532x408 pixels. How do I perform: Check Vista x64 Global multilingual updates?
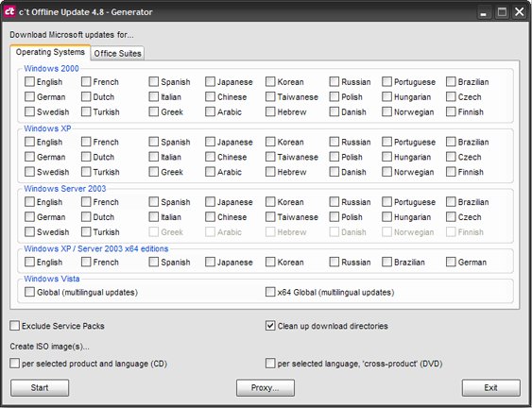(270, 292)
